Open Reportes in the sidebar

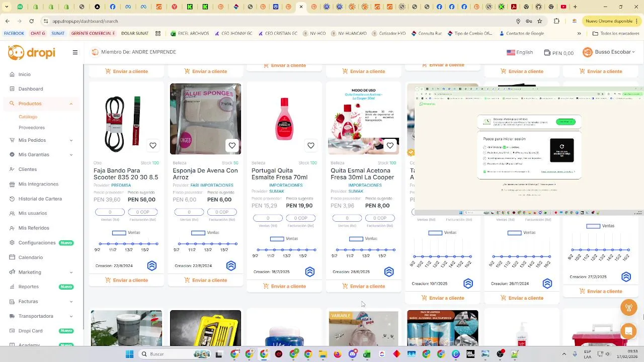point(41,287)
